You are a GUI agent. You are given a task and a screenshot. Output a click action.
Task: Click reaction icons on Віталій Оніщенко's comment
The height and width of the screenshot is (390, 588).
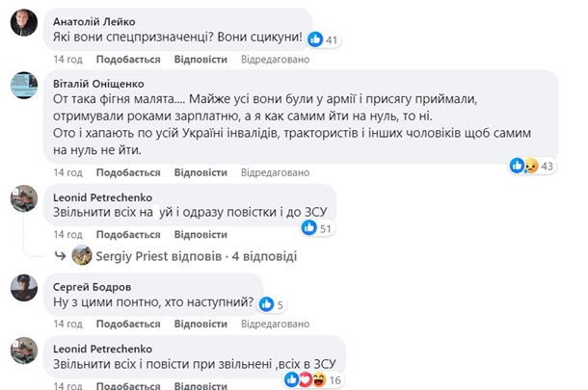530,167
